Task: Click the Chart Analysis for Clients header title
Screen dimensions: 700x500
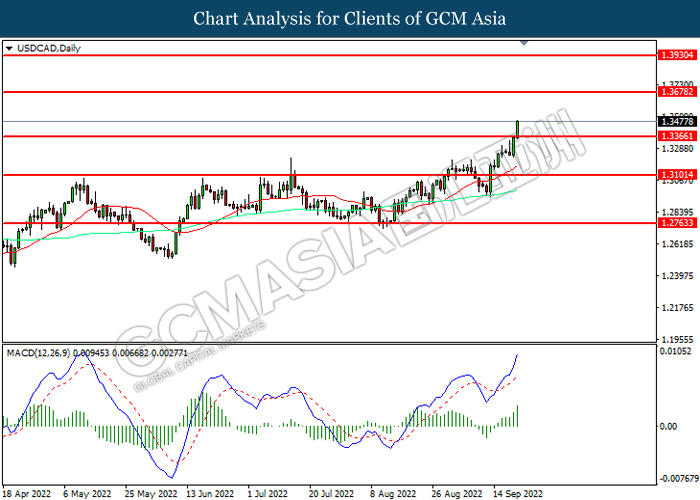Action: point(350,19)
